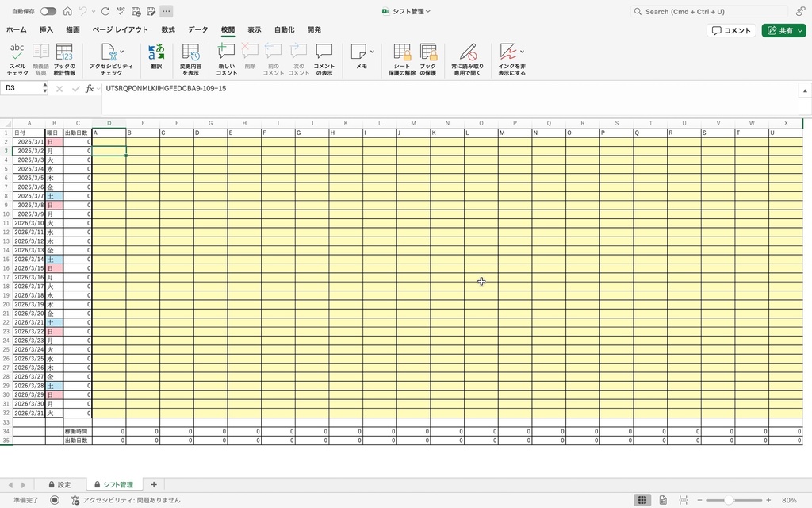Image resolution: width=812 pixels, height=508 pixels.
Task: Open the Name Box dropdown stepper
Action: click(x=45, y=88)
